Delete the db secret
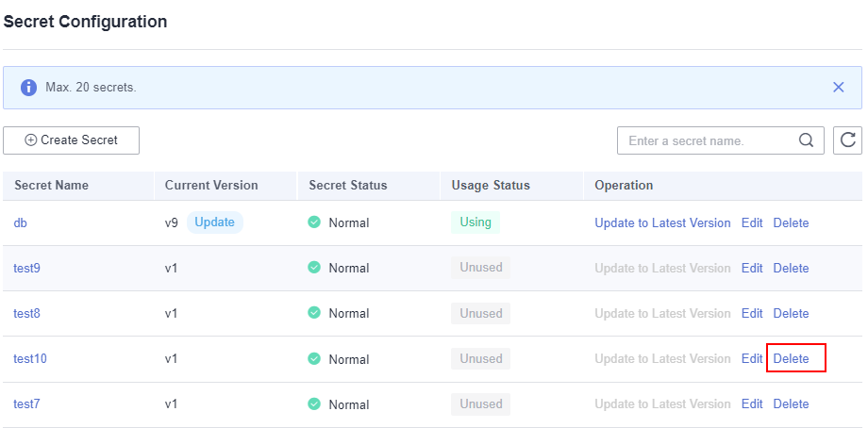 (x=791, y=223)
